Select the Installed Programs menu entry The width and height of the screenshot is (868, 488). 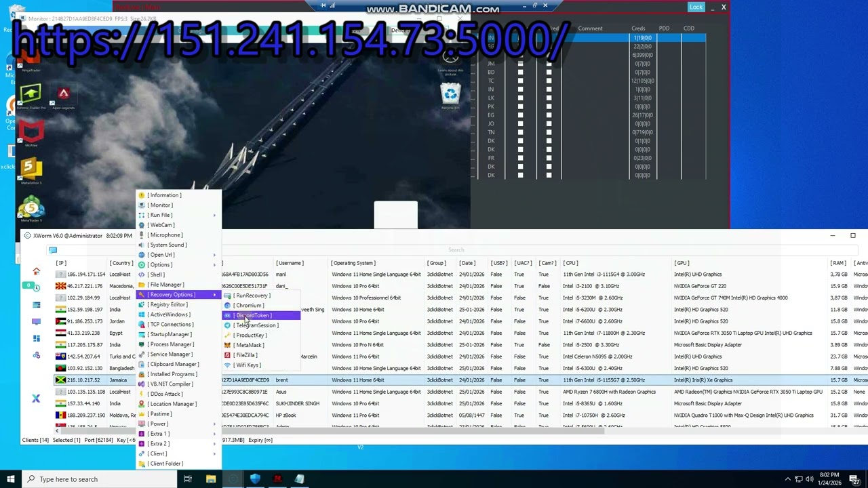[179, 374]
